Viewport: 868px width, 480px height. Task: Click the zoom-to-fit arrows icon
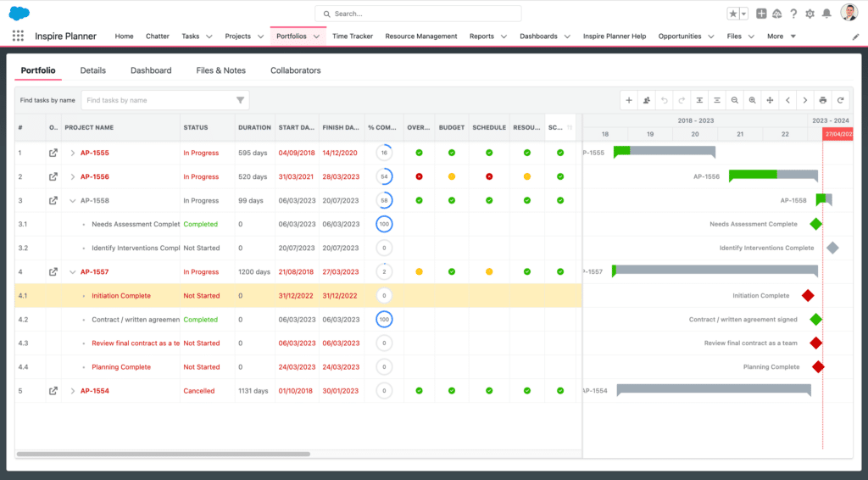(771, 100)
